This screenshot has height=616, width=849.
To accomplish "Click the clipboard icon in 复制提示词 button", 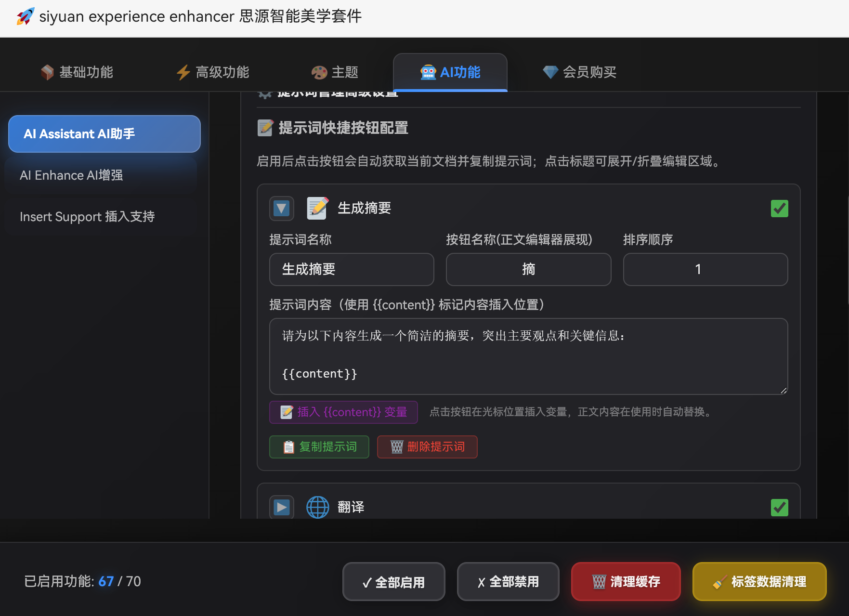I will pyautogui.click(x=288, y=447).
